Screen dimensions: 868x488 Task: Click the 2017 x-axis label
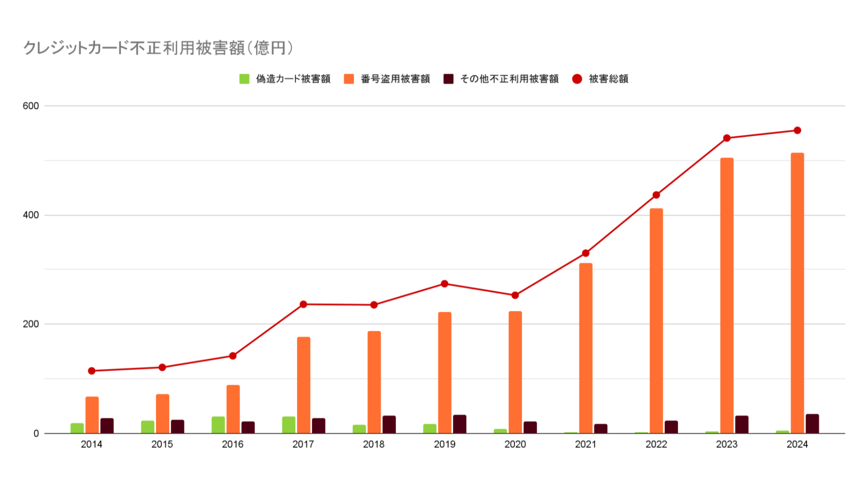pyautogui.click(x=303, y=445)
